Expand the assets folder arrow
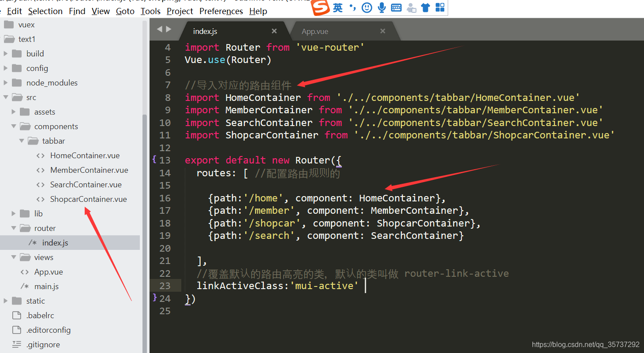 tap(14, 112)
